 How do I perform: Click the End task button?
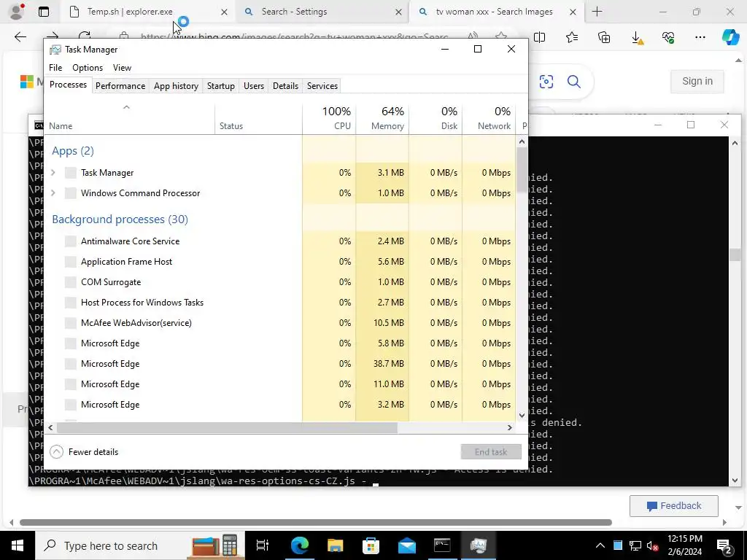tap(491, 452)
